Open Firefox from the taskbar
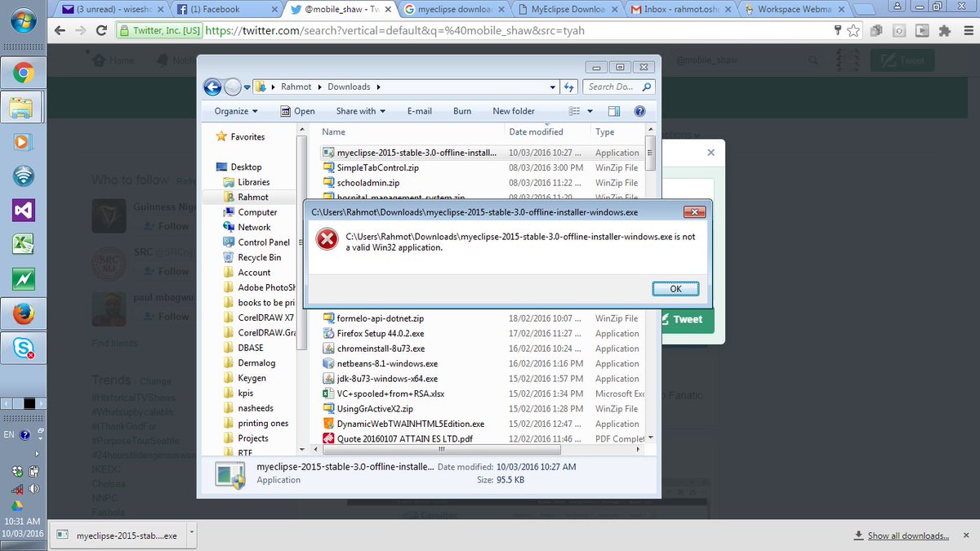This screenshot has height=551, width=980. pyautogui.click(x=23, y=313)
